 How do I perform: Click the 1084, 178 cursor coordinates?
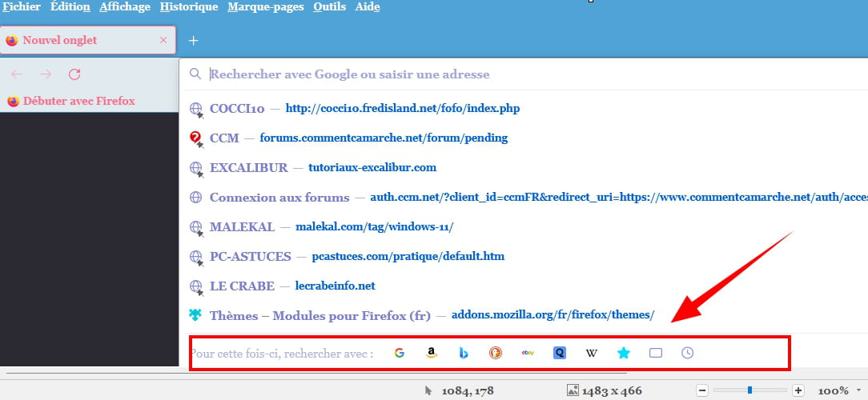[468, 390]
